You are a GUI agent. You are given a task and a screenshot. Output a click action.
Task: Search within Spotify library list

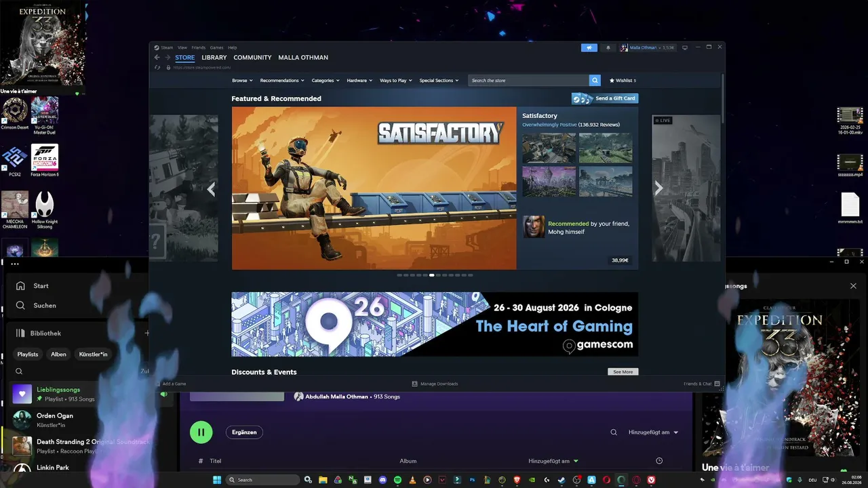pyautogui.click(x=19, y=371)
